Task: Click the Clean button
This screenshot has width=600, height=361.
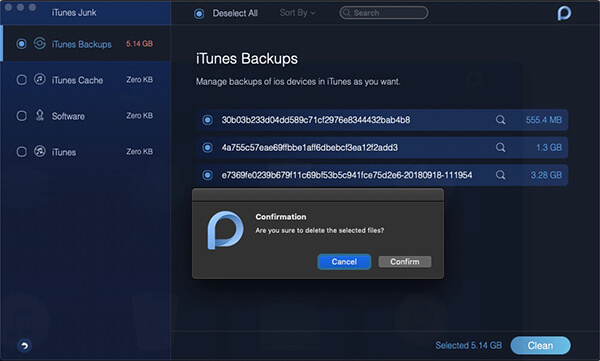Action: tap(540, 345)
